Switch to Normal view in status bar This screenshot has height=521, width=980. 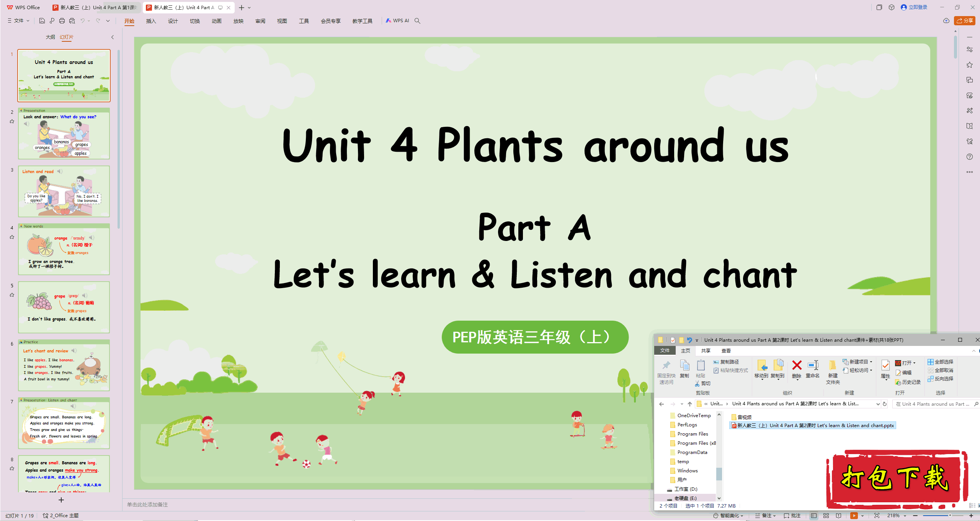(x=814, y=516)
